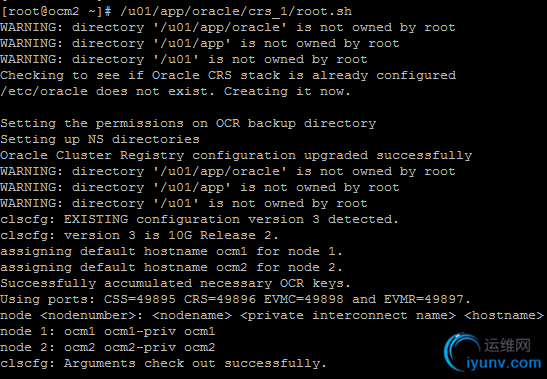The image size is (547, 379).
Task: Click the 'Arguments check out successfully' line
Action: (163, 364)
